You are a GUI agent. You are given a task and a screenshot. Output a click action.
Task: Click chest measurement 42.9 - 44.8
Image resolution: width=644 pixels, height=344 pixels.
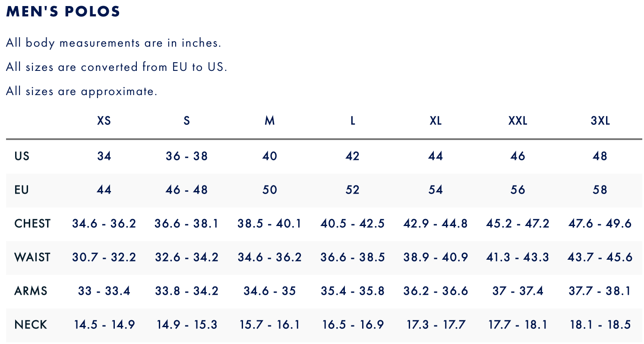436,223
